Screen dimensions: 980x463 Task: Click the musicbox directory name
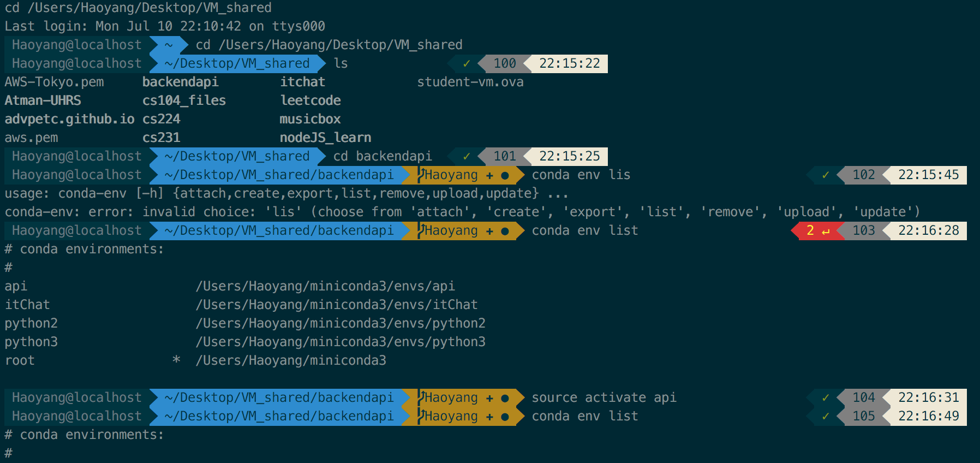click(310, 120)
